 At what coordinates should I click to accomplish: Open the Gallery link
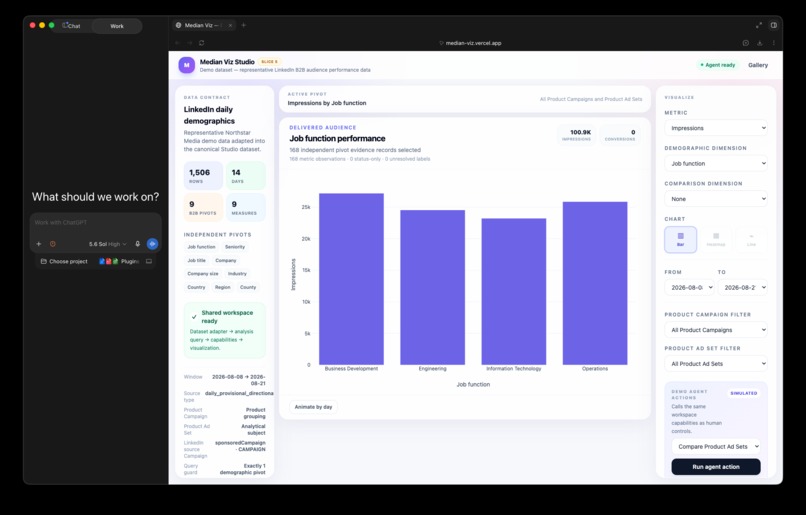point(758,65)
